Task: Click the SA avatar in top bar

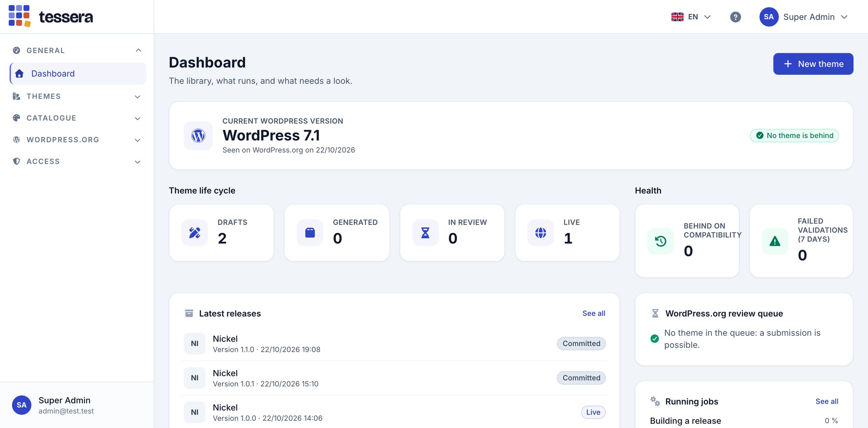Action: point(769,17)
